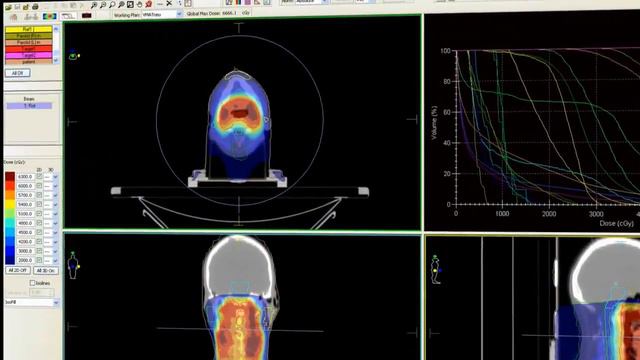Click the 5100.0 dose value field
This screenshot has width=640, height=360.
click(25, 214)
